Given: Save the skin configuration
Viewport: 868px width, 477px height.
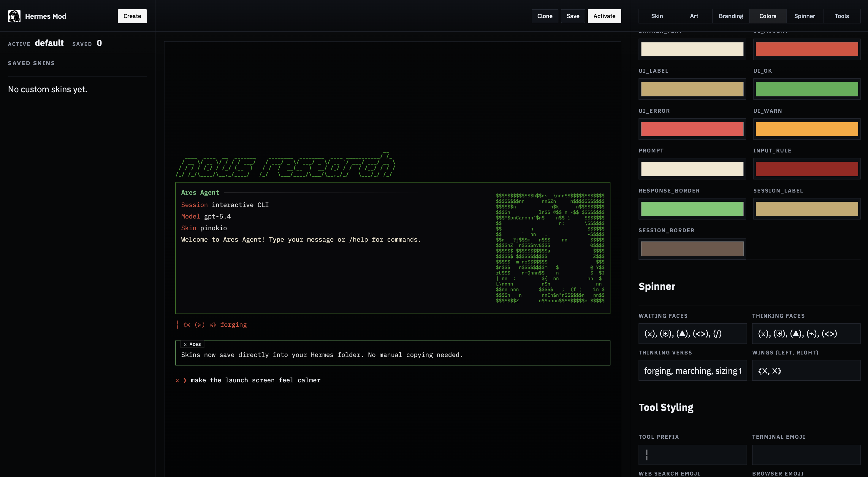Looking at the screenshot, I should 573,16.
